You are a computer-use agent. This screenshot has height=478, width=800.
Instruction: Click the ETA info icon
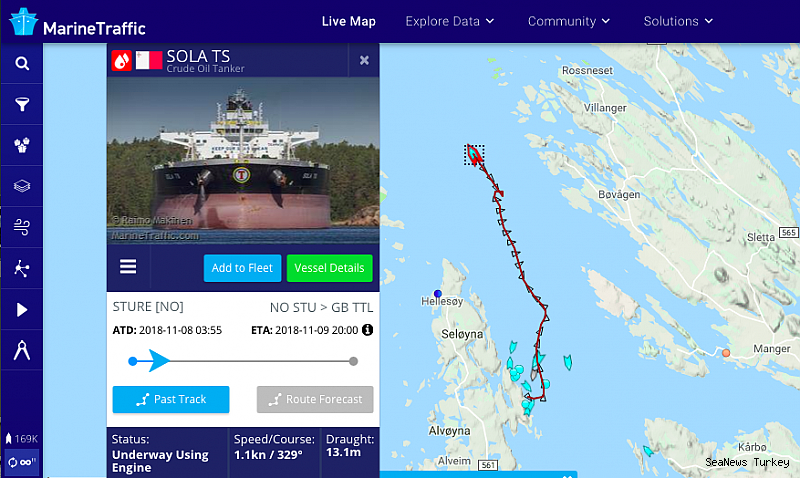[x=367, y=330]
